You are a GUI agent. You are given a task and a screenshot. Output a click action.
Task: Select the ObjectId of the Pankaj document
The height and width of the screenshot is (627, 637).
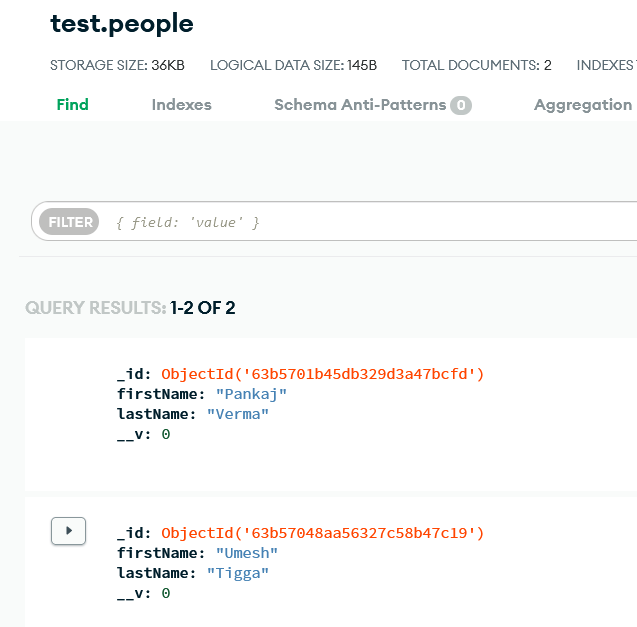322,374
